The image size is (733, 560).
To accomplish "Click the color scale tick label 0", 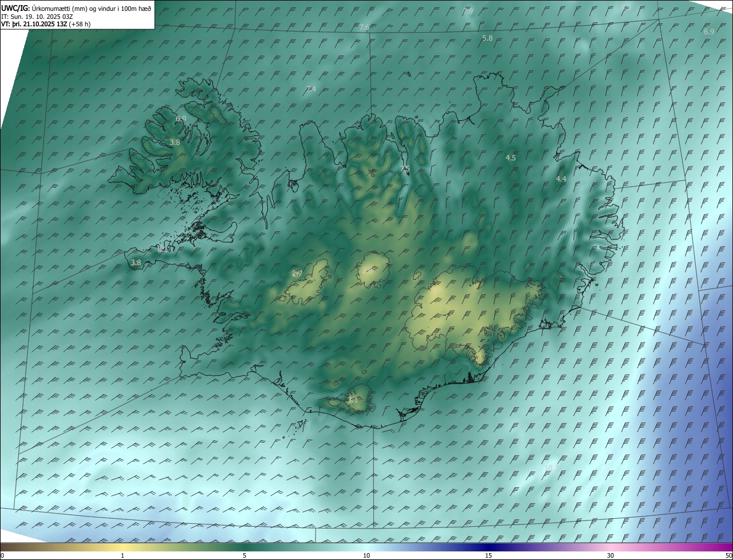I will point(2,556).
